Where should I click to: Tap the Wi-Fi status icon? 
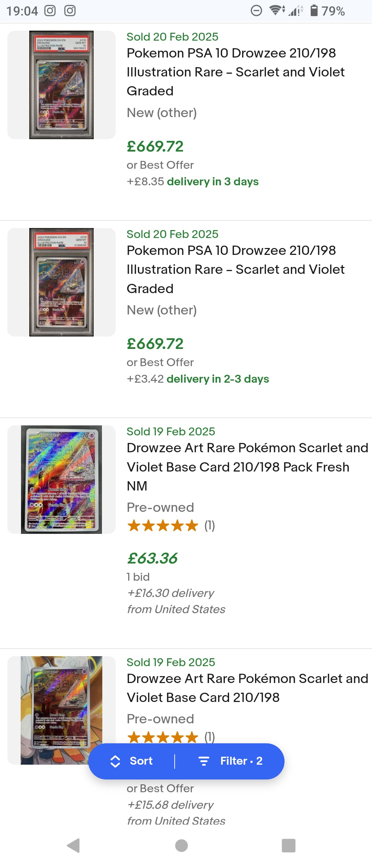point(276,10)
